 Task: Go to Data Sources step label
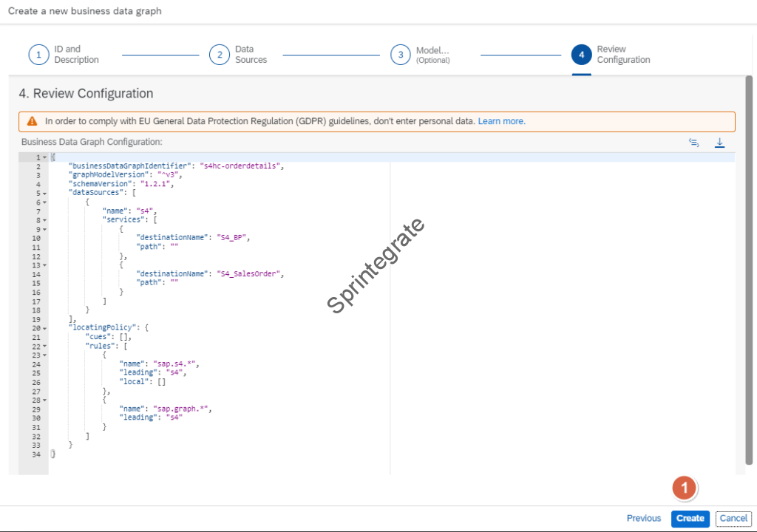pos(251,55)
